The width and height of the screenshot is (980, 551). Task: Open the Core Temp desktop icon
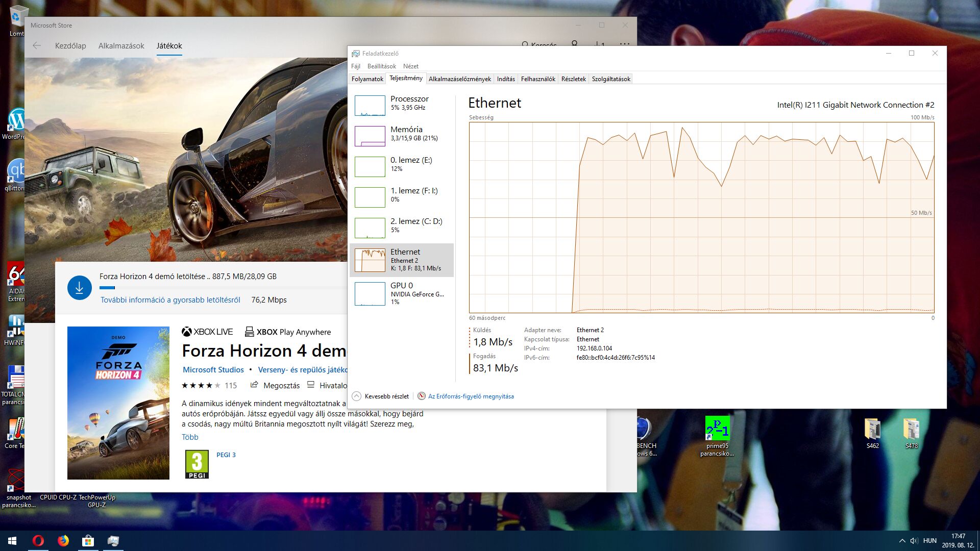[15, 434]
